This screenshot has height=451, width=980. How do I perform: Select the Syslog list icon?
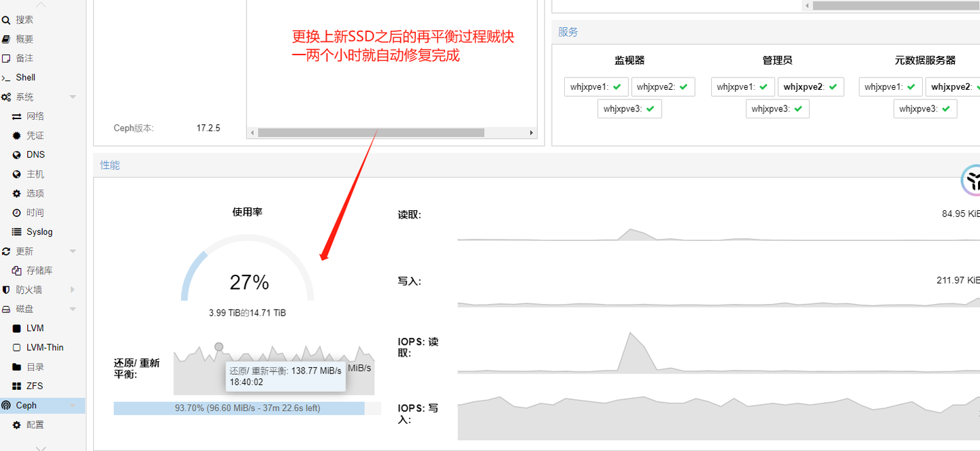17,232
